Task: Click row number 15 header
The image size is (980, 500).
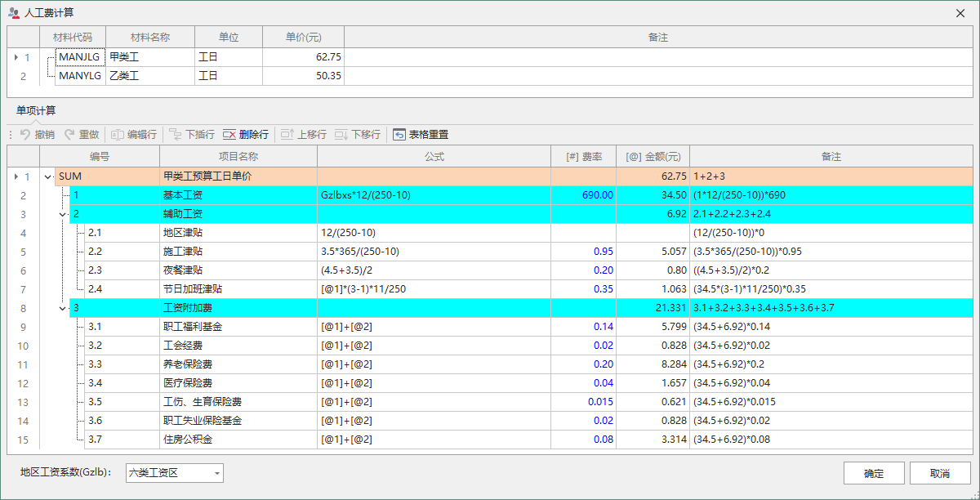Action: point(24,440)
